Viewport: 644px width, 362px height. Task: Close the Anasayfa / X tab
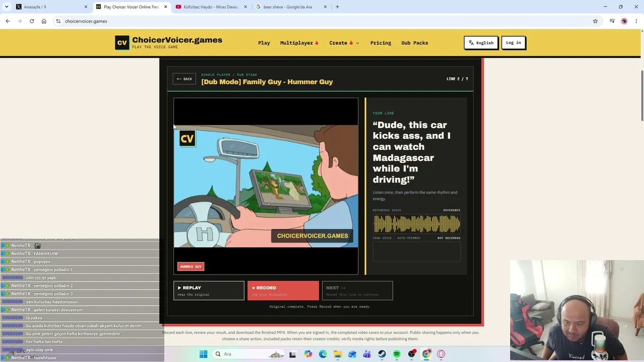click(x=86, y=7)
